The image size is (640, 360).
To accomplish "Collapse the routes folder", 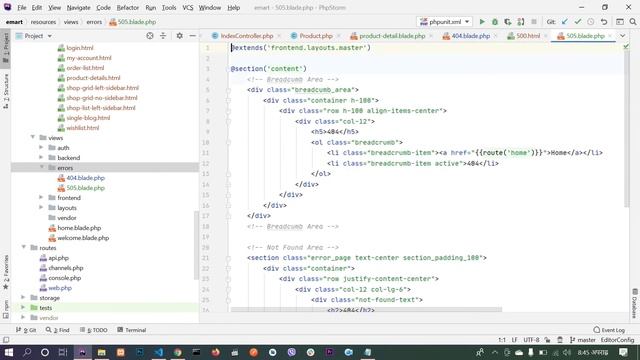I will point(24,247).
